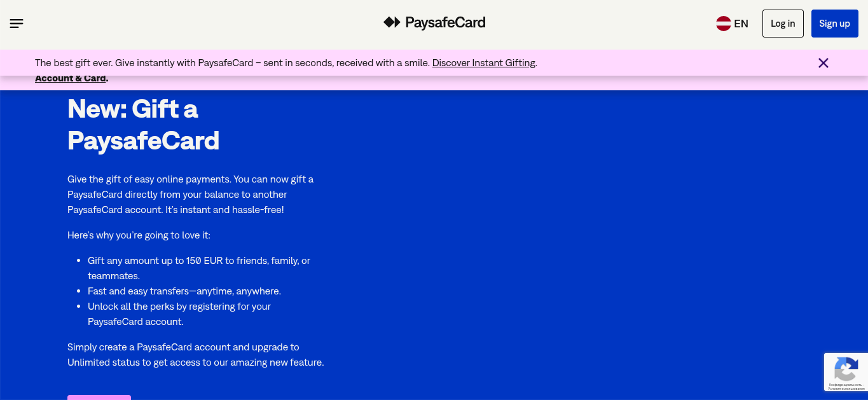Click the paragraph 'Simply create a PaysafeCard account'
This screenshot has width=868, height=400.
coord(196,355)
